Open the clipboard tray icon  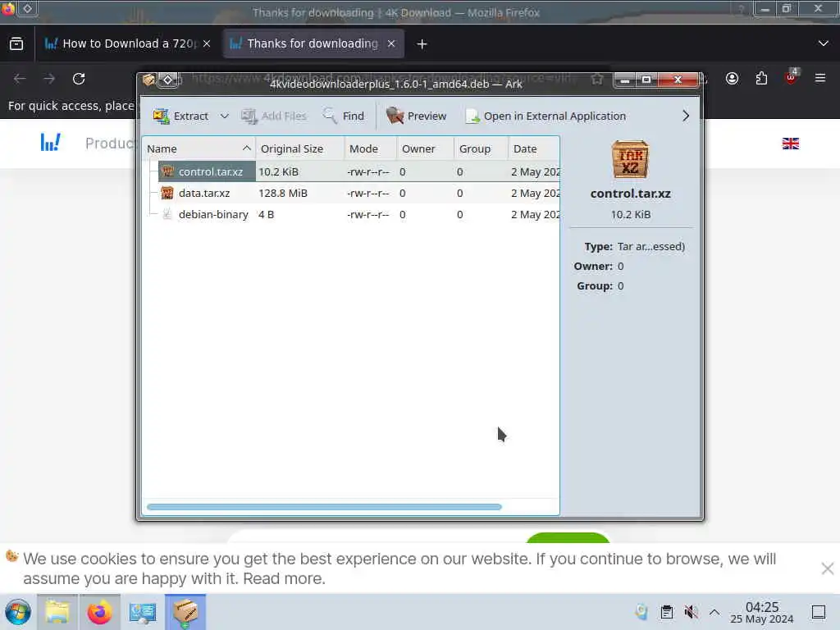666,612
